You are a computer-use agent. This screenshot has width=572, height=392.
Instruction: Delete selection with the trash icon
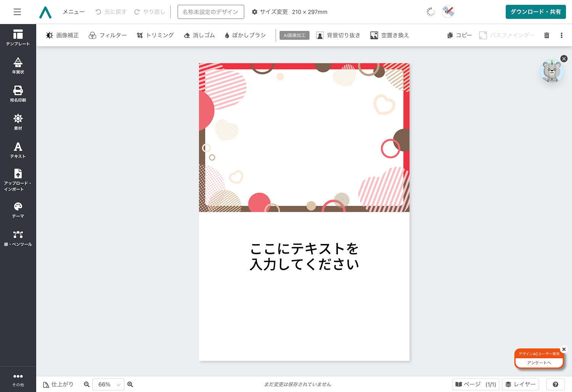coord(546,35)
